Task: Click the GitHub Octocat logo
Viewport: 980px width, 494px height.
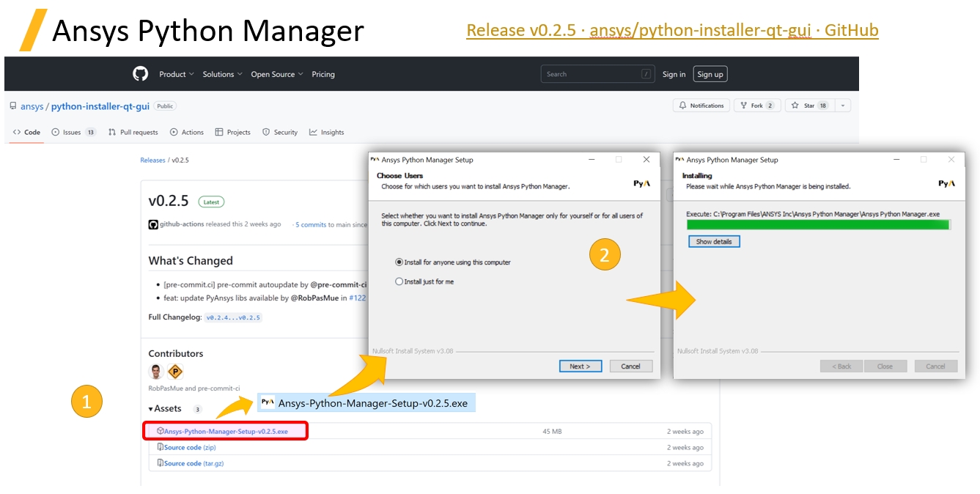Action: click(x=140, y=74)
